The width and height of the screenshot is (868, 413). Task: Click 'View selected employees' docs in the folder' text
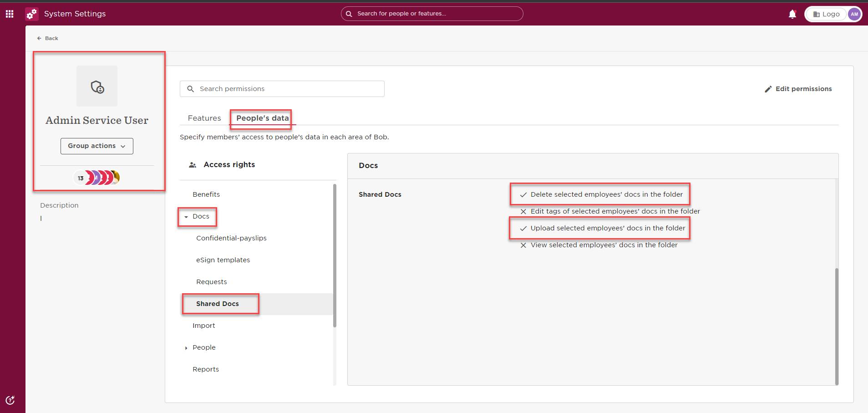point(604,245)
